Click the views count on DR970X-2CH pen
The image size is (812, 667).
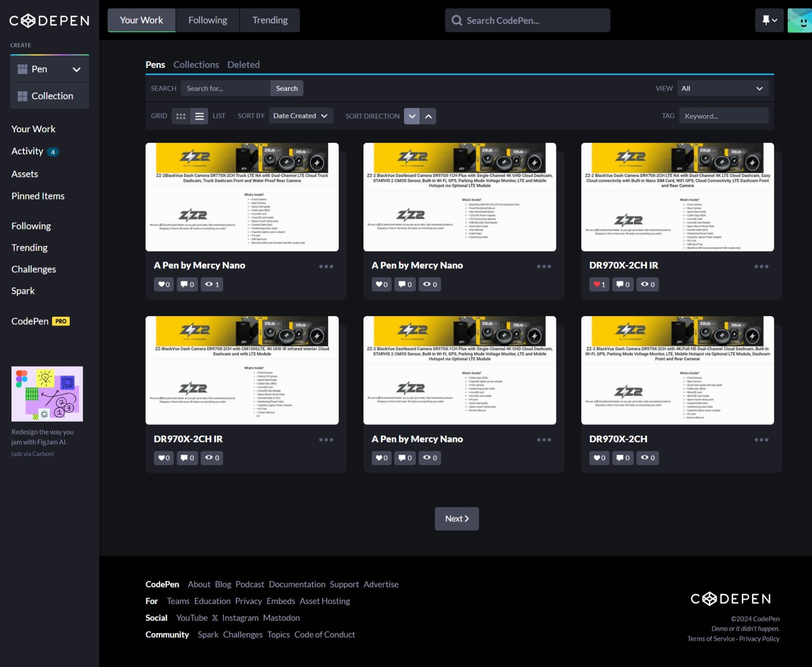point(648,458)
